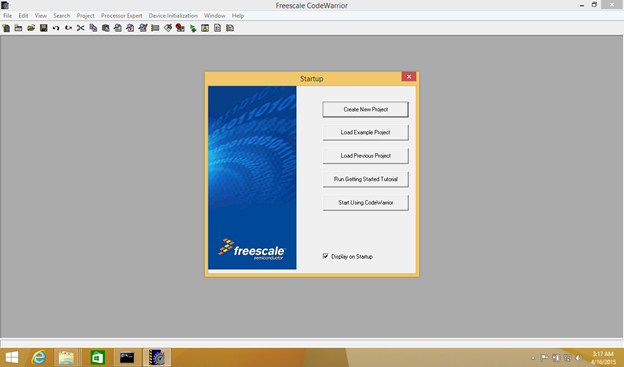
Task: Open File Explorer from taskbar
Action: click(x=66, y=357)
